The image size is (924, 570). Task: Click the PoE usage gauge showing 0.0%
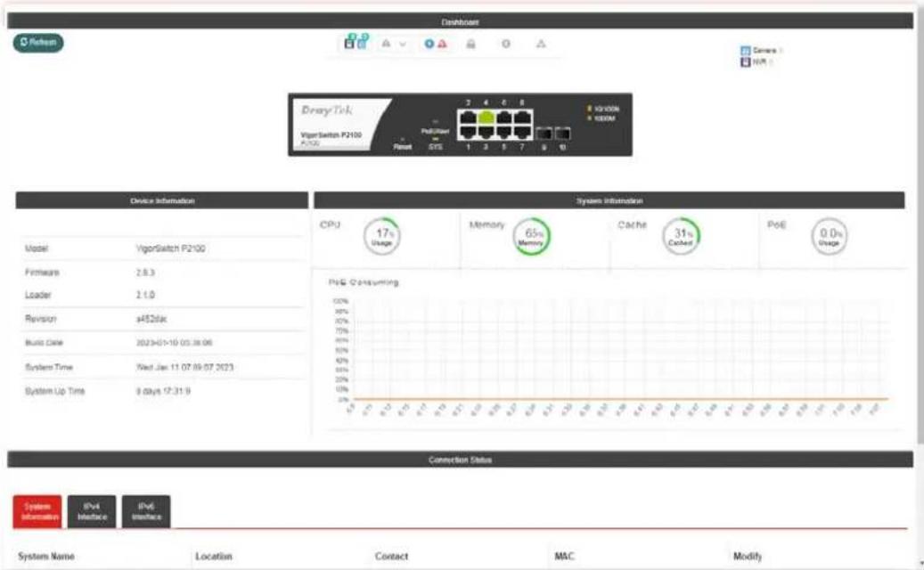pos(830,237)
